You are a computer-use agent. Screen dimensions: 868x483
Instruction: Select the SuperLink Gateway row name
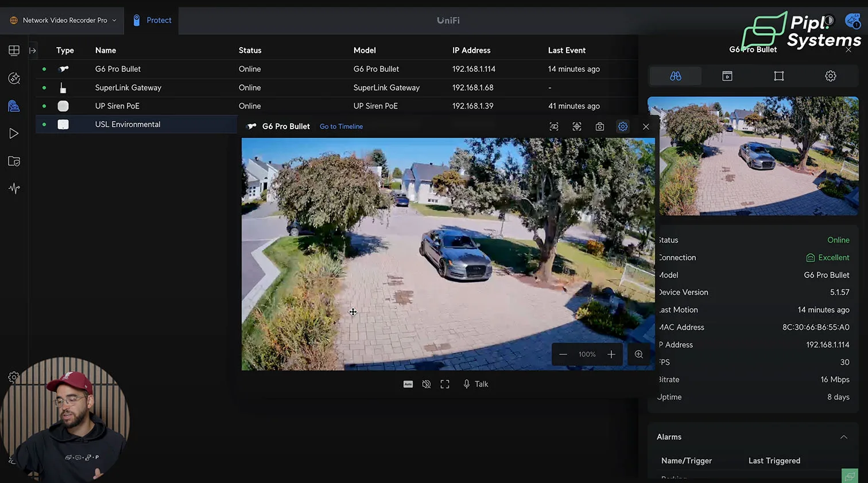(128, 88)
